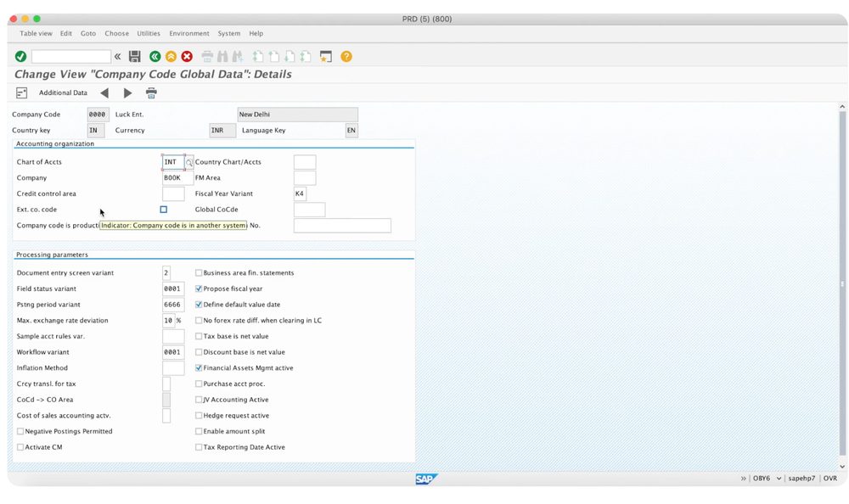
Task: Click the green Enter checkmark icon
Action: click(x=20, y=56)
